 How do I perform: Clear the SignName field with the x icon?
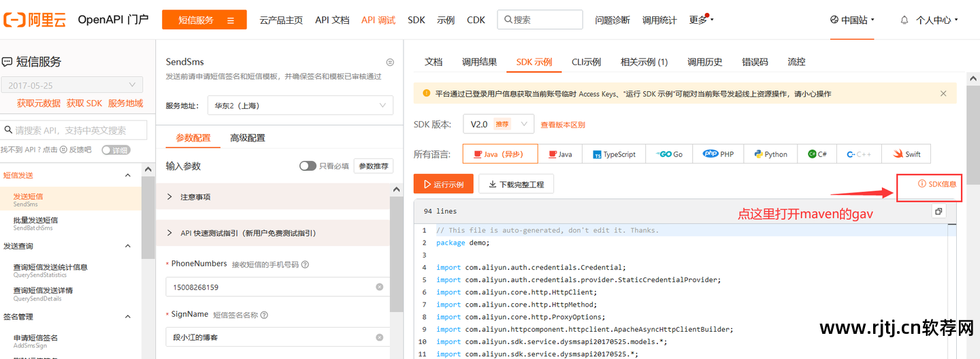click(x=380, y=337)
